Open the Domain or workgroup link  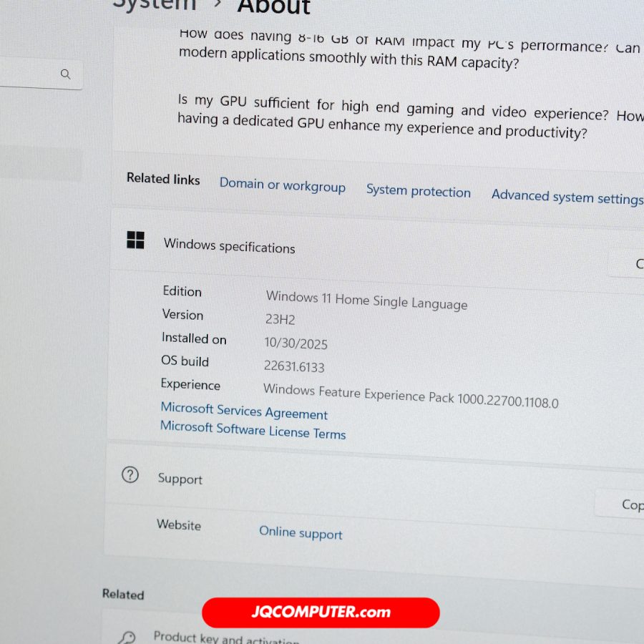(x=282, y=185)
